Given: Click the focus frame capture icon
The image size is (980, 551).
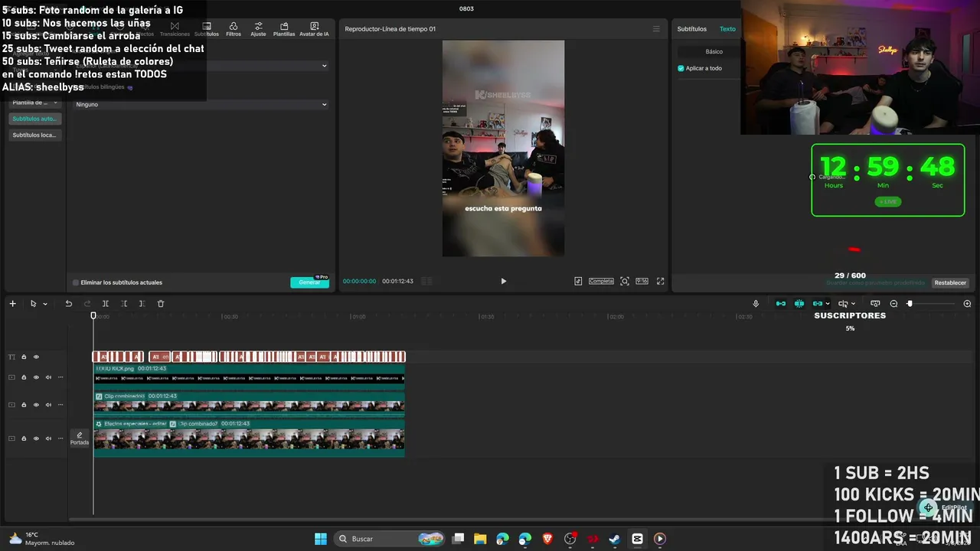Looking at the screenshot, I should click(x=625, y=281).
